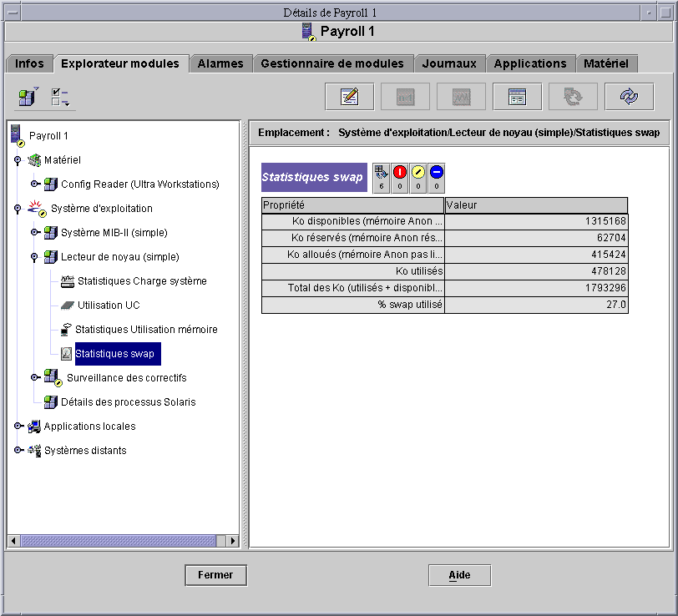This screenshot has height=616, width=678.
Task: Click the Surveillance des correctifs icon
Action: point(53,378)
